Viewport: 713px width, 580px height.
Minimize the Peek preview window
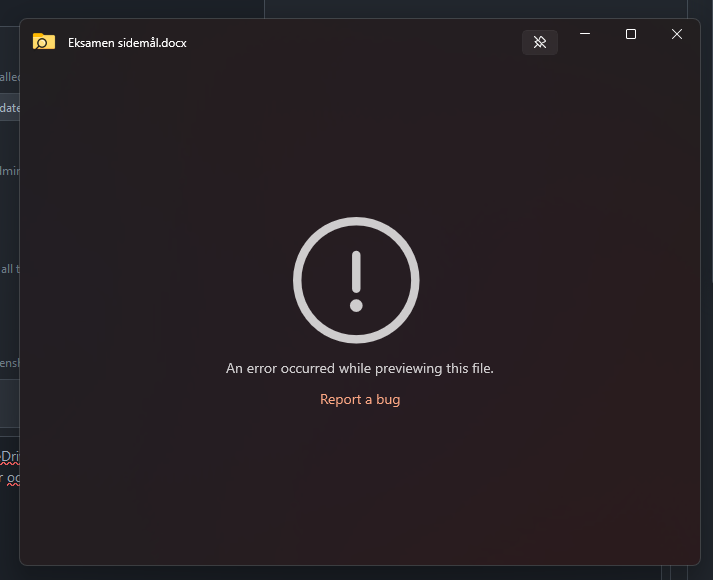point(585,34)
